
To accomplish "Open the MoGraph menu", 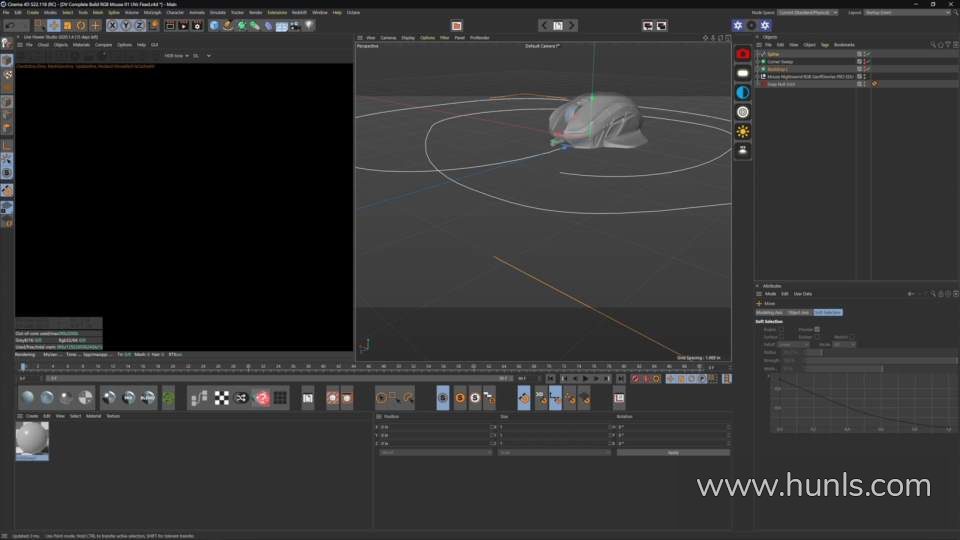I will point(152,12).
